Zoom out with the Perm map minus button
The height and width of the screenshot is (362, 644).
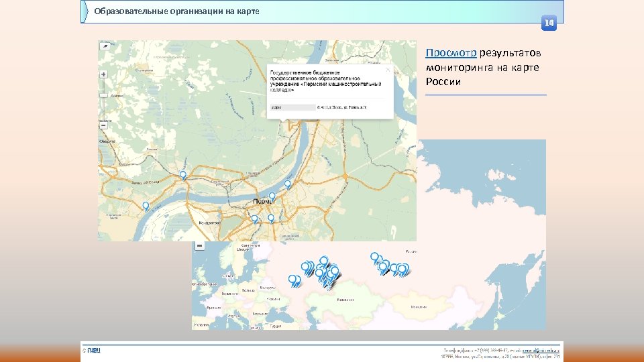[x=103, y=125]
